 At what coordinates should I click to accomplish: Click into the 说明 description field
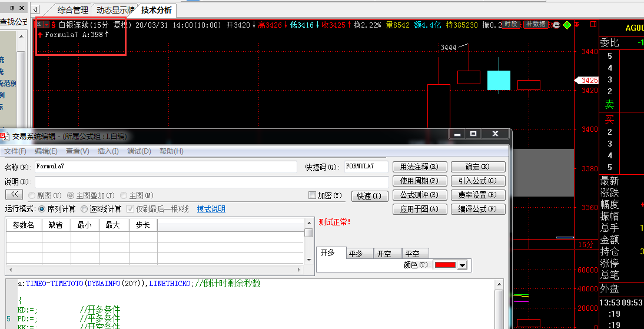(212, 181)
